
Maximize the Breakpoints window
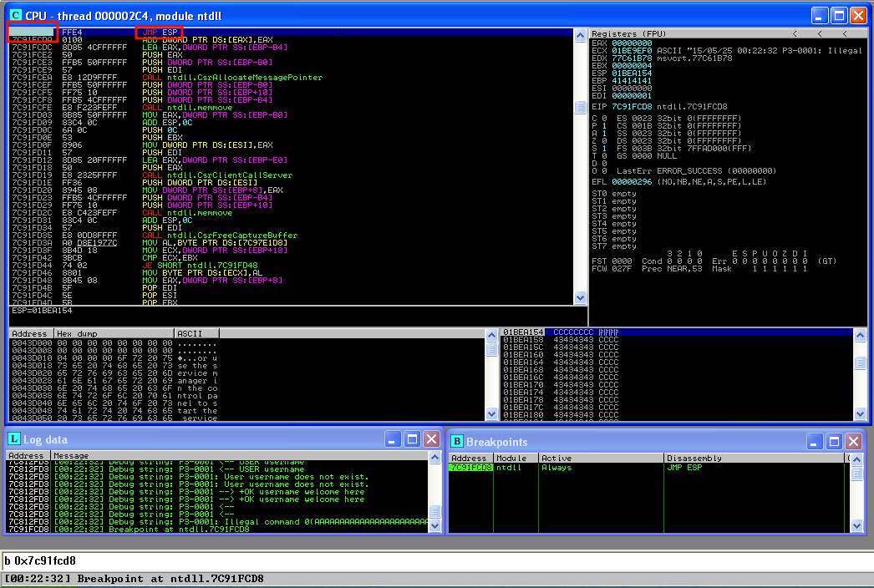coord(834,441)
